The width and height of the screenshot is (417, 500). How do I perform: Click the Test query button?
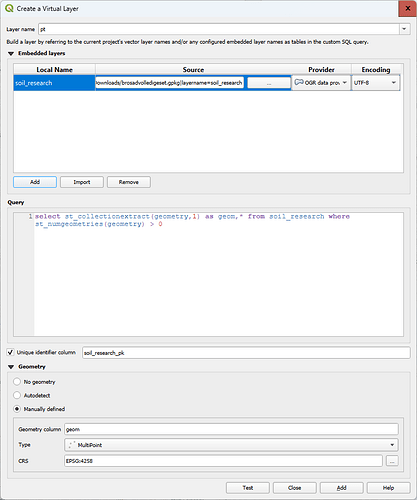248,488
